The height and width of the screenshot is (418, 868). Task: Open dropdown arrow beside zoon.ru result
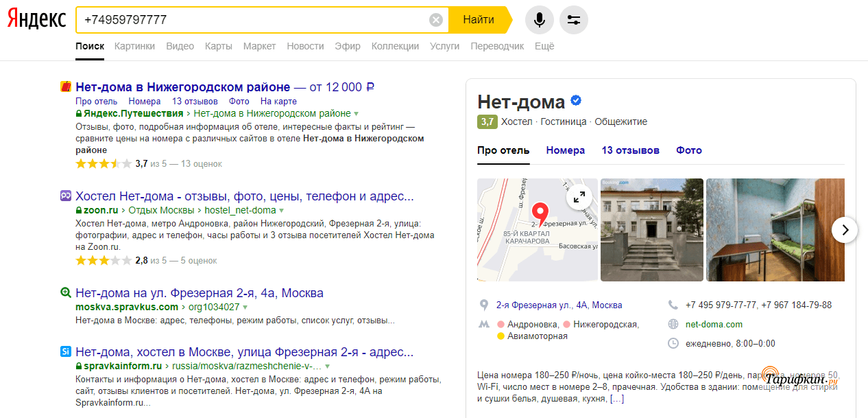[x=282, y=211]
